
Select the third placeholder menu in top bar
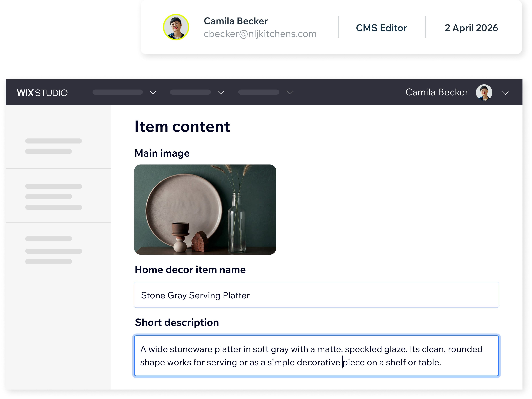(259, 92)
